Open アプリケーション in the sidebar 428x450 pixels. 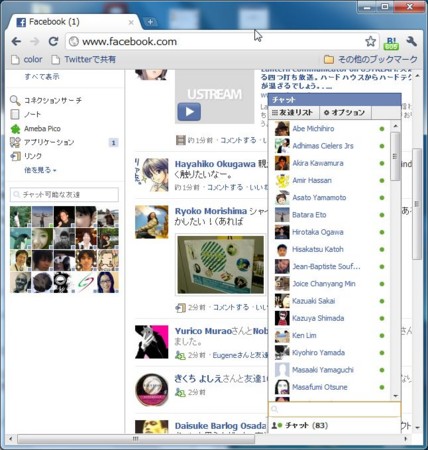(42, 143)
